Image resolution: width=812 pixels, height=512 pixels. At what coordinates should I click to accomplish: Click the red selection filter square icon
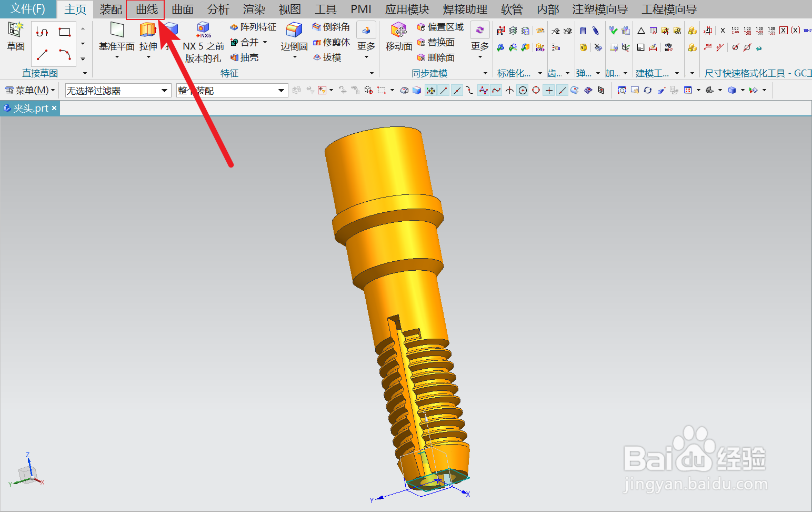point(322,91)
